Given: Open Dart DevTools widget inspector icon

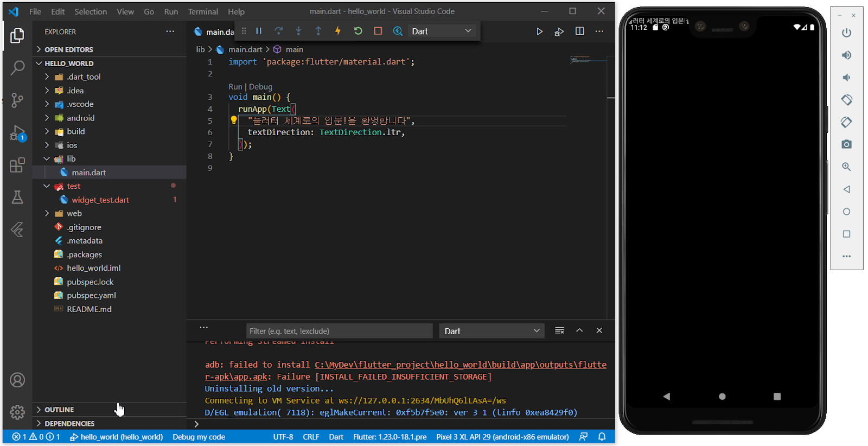Looking at the screenshot, I should click(x=398, y=31).
